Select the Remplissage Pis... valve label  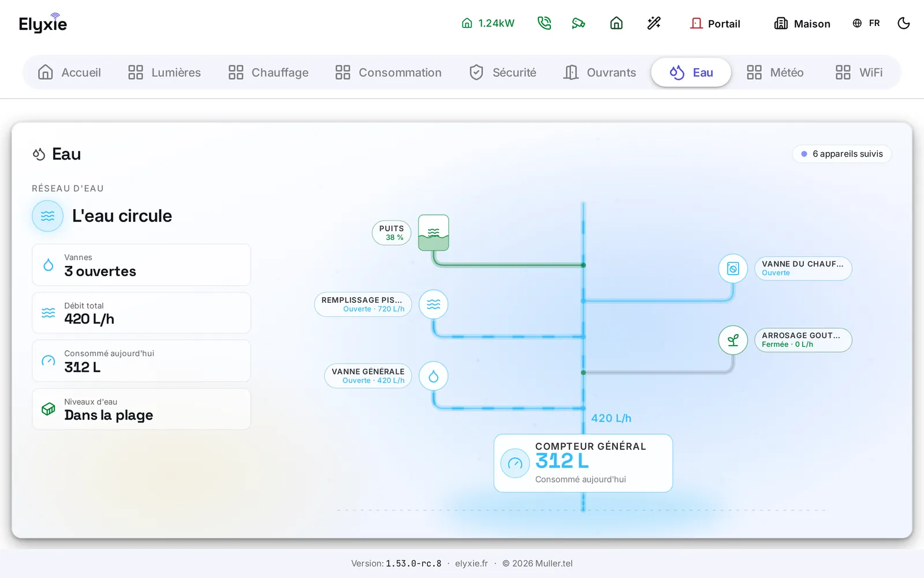[x=363, y=305]
